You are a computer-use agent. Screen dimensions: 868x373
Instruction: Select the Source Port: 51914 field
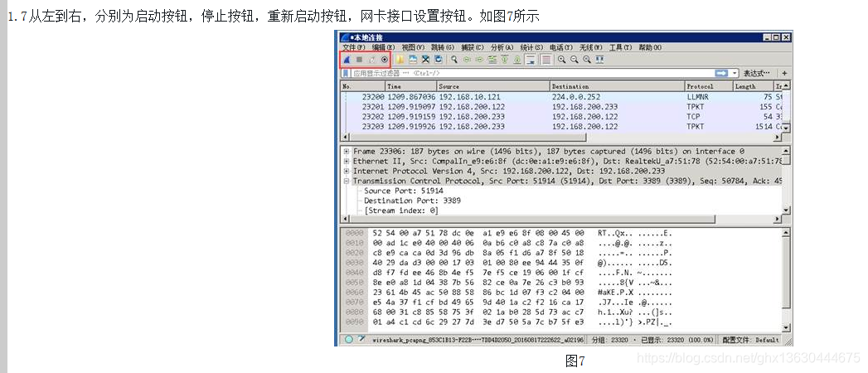point(404,191)
